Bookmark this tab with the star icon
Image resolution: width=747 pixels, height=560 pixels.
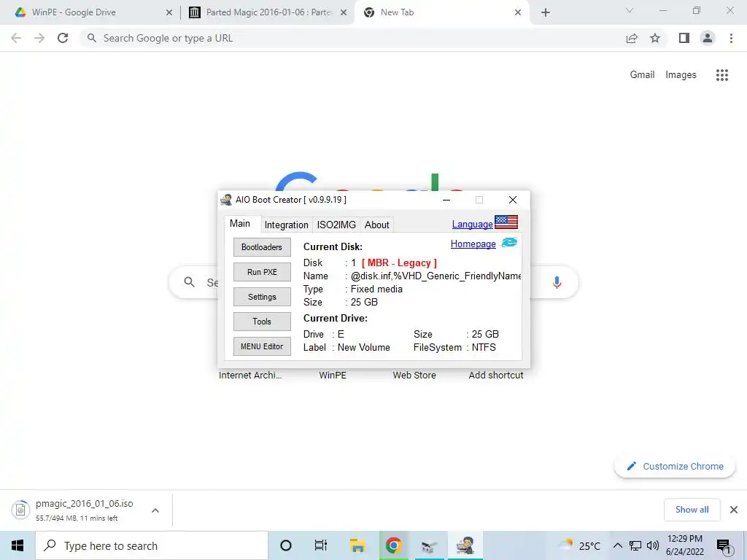pos(655,38)
